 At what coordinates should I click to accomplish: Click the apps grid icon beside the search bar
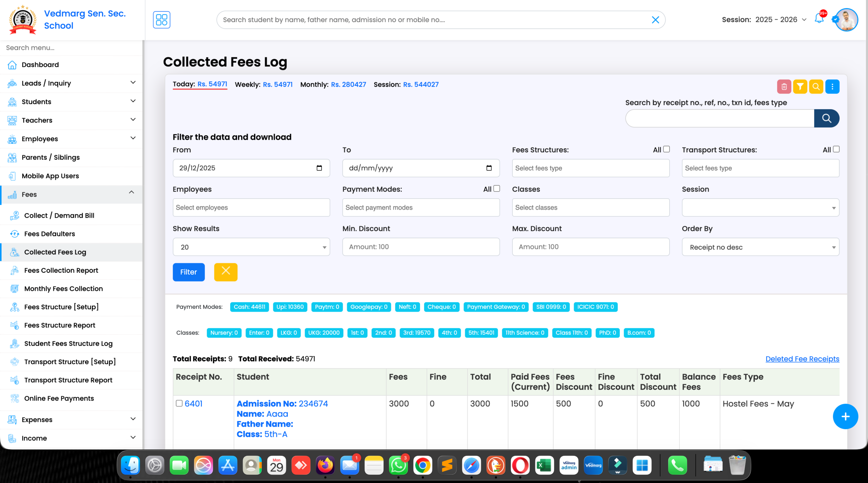pos(162,19)
